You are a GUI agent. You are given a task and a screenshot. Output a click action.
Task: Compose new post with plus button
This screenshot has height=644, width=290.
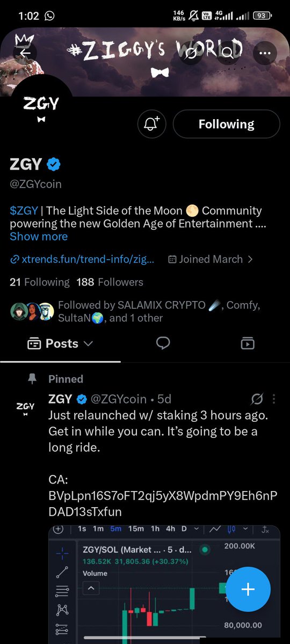tap(248, 589)
